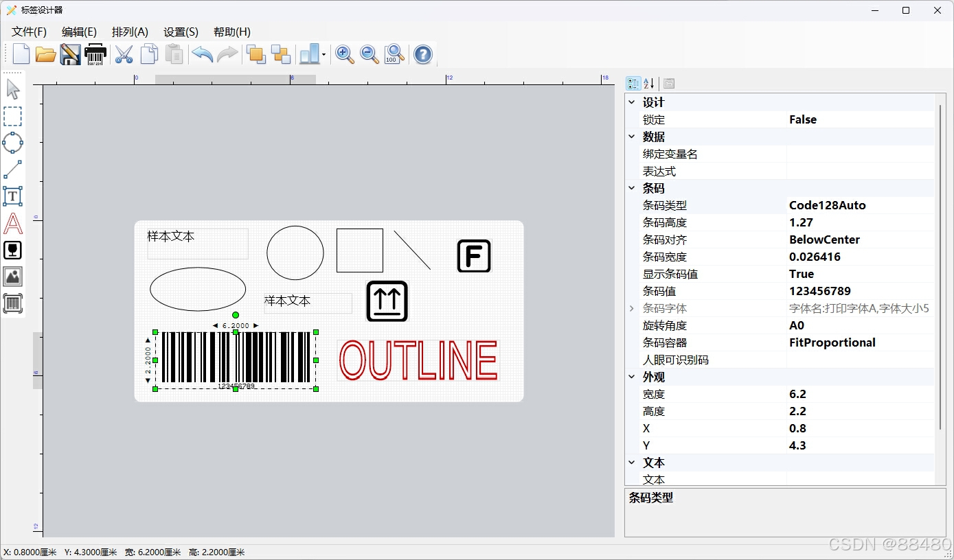Click the property grid vertical scrollbar
The width and height of the screenshot is (954, 560).
click(x=941, y=268)
